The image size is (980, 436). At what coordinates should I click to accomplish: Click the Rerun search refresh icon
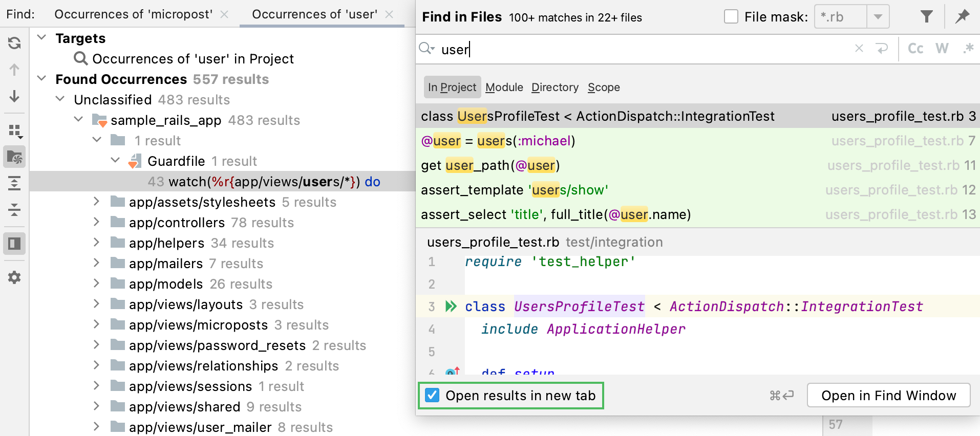14,43
